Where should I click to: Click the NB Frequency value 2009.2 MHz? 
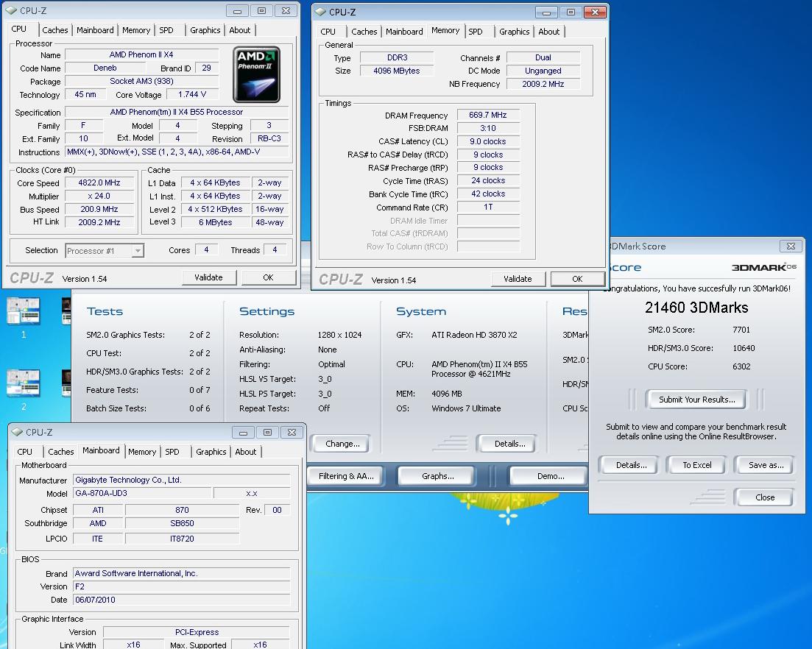543,84
